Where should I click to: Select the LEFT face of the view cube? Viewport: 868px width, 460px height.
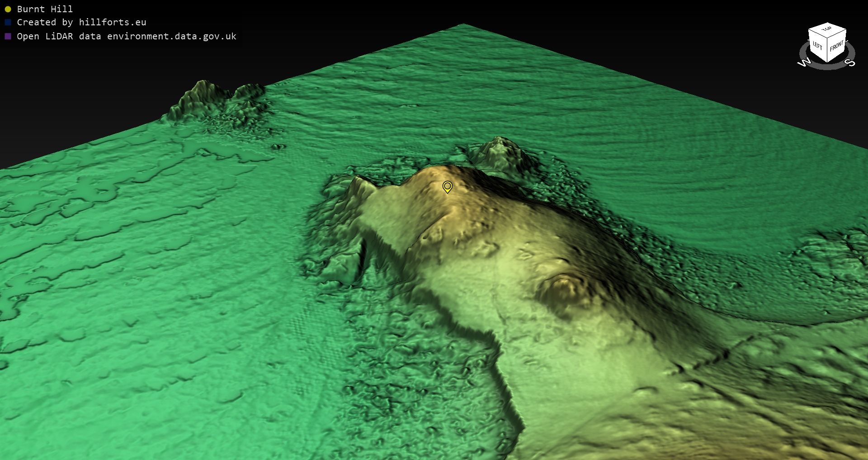pyautogui.click(x=817, y=46)
